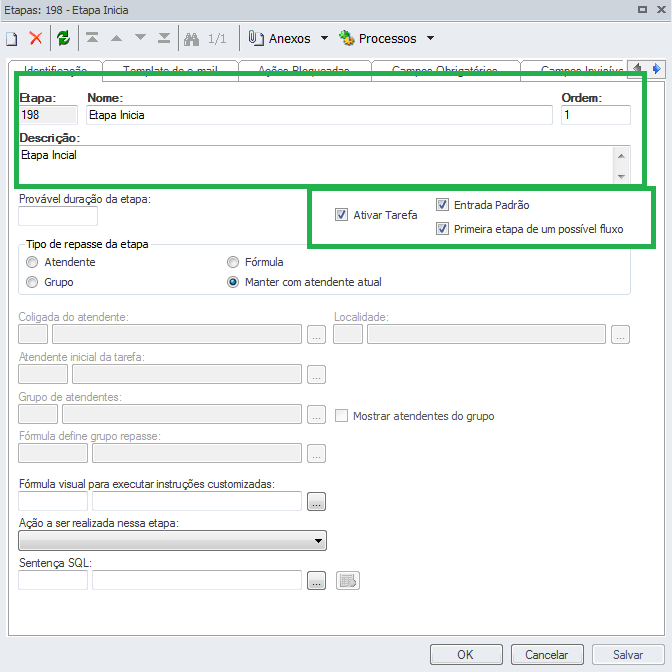
Task: Open lookup for Atendente inicial da tarefa
Action: click(x=316, y=374)
